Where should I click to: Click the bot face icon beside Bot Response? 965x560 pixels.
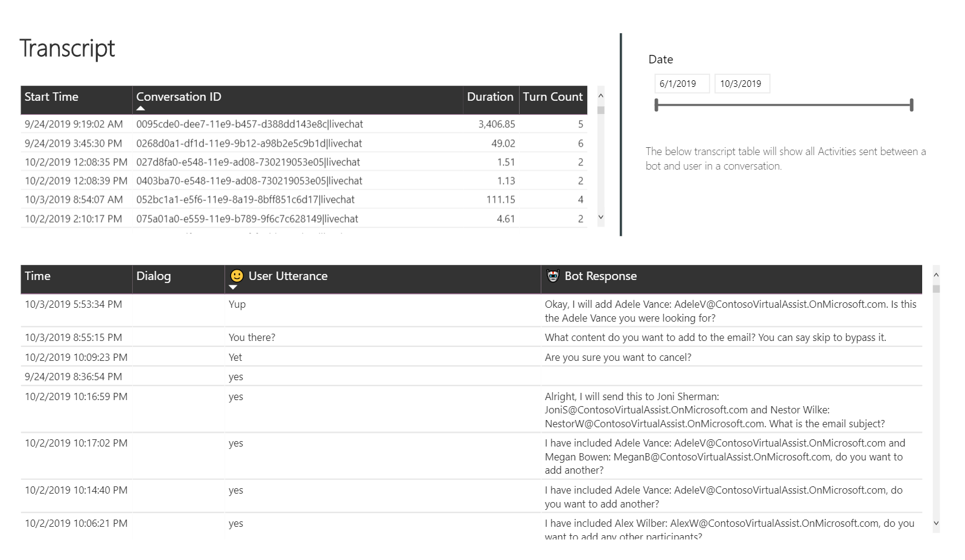(x=553, y=276)
